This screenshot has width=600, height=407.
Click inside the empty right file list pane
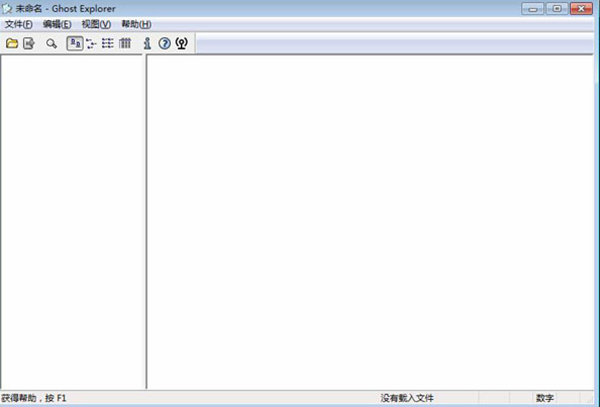point(370,220)
